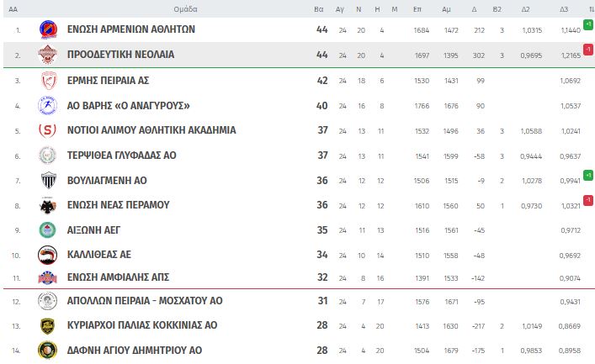Screen dimensions: 595x364
Task: Click the ΕΝΩΣΗ ΑΡΜΕΝΙΩΝ ΑΘΛΗΤΩΝ team logo
Action: (x=48, y=29)
